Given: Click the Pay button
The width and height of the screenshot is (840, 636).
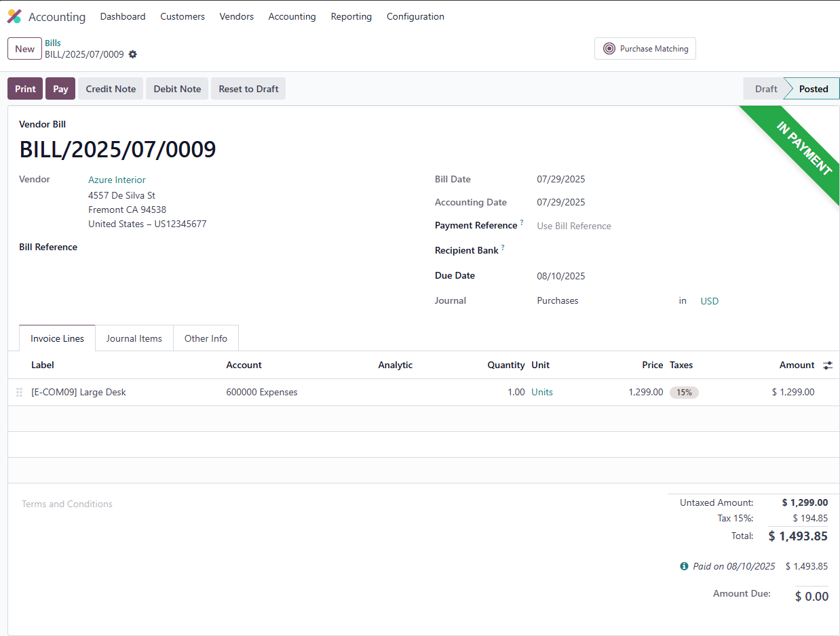Looking at the screenshot, I should tap(60, 89).
